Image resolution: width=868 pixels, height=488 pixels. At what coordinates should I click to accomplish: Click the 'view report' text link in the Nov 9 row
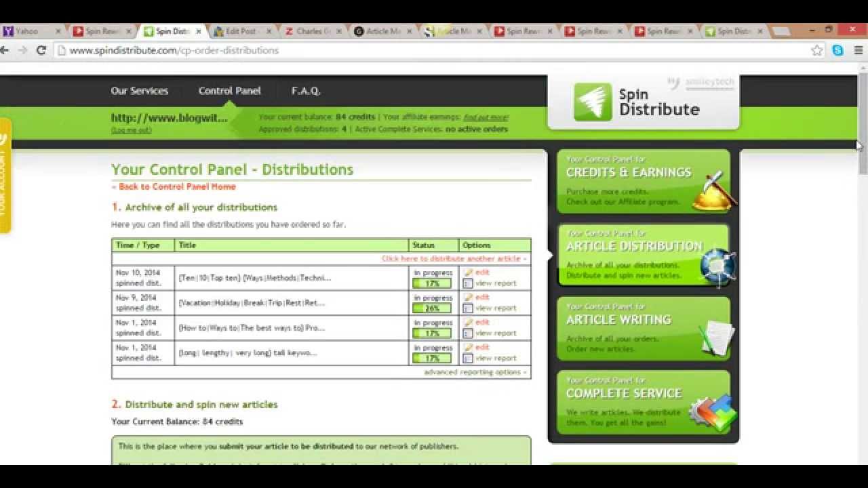pyautogui.click(x=496, y=308)
